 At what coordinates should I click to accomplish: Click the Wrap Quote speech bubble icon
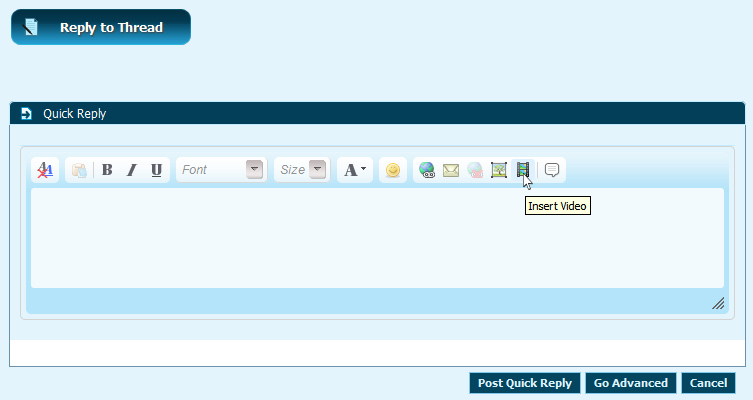click(552, 170)
